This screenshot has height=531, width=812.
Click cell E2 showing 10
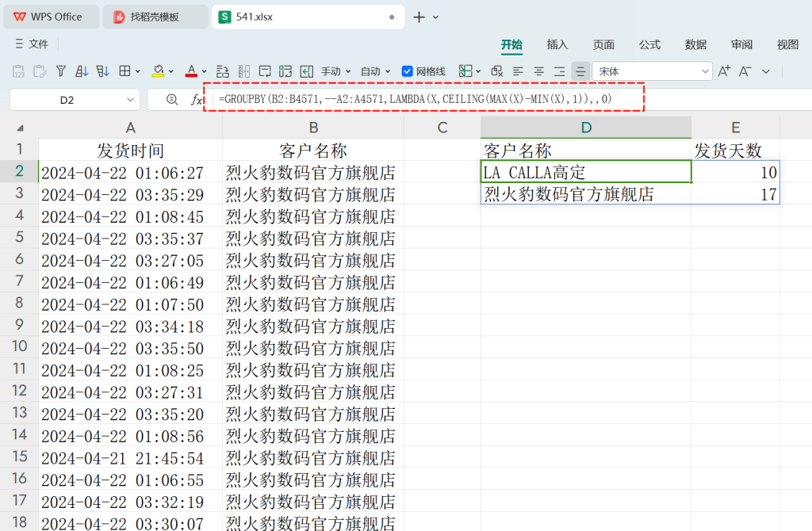pos(735,172)
